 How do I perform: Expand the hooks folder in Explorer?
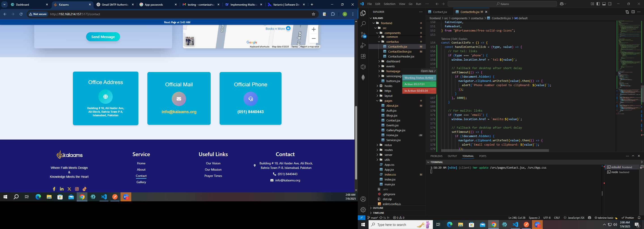377,86
